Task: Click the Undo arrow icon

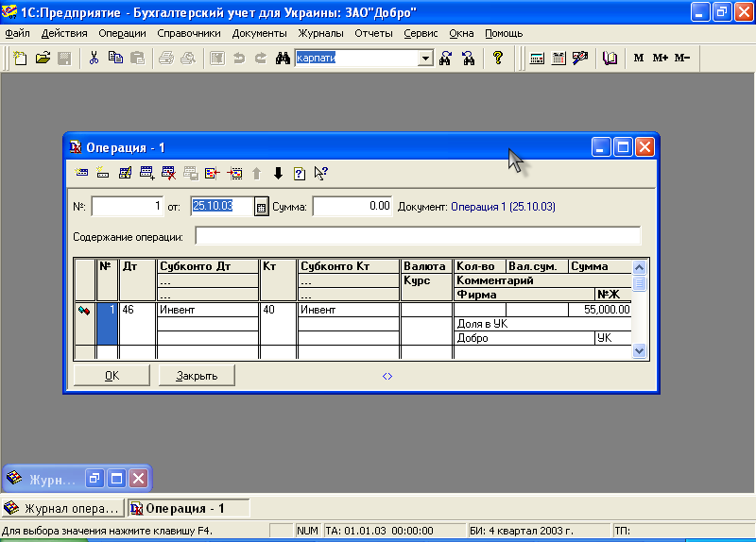Action: [239, 59]
